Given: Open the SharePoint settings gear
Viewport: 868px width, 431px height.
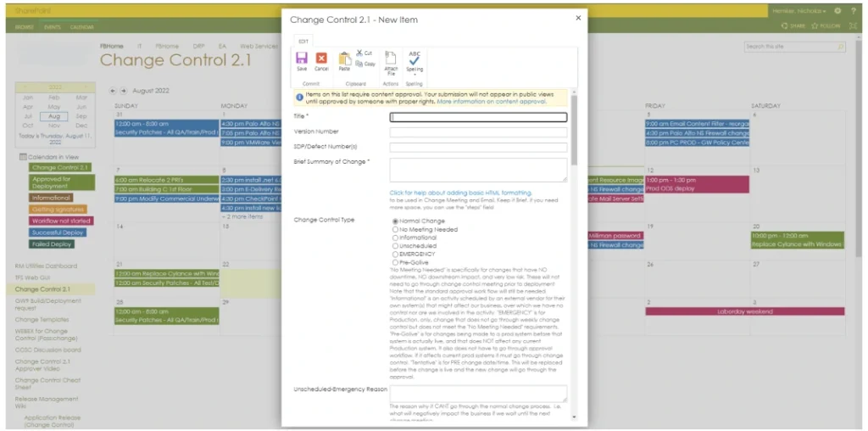Looking at the screenshot, I should [837, 11].
